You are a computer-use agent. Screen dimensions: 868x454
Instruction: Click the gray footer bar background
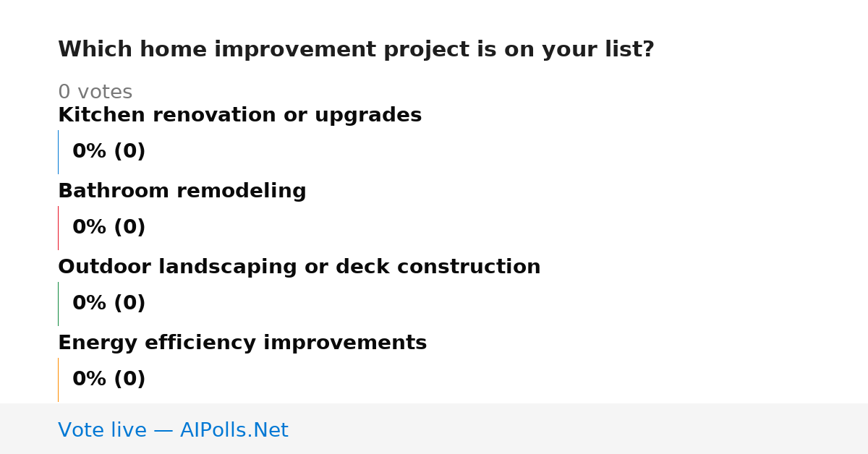point(579,429)
